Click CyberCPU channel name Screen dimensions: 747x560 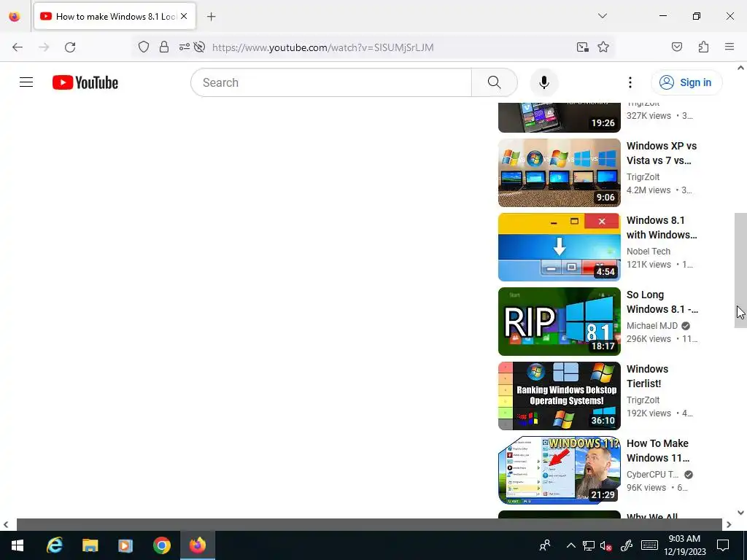(653, 474)
